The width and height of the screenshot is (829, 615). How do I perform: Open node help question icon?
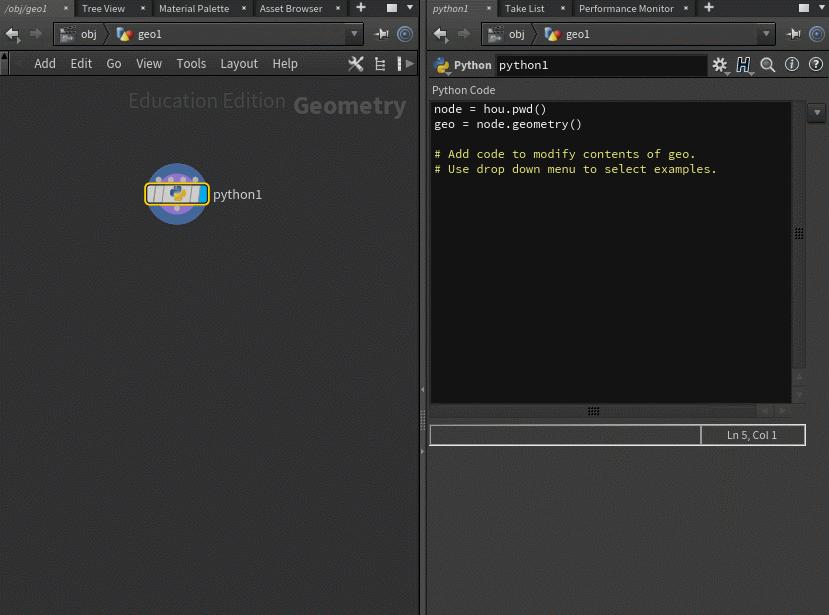click(816, 65)
